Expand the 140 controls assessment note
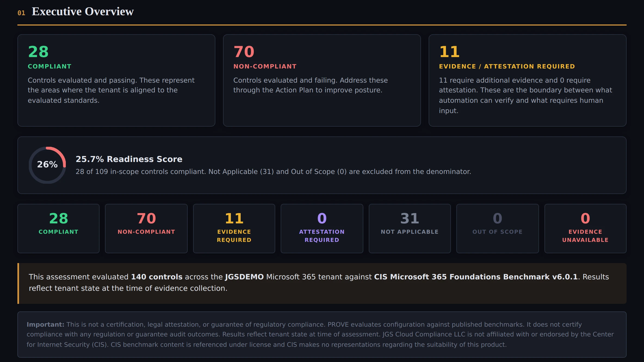The height and width of the screenshot is (362, 644). coord(322,283)
